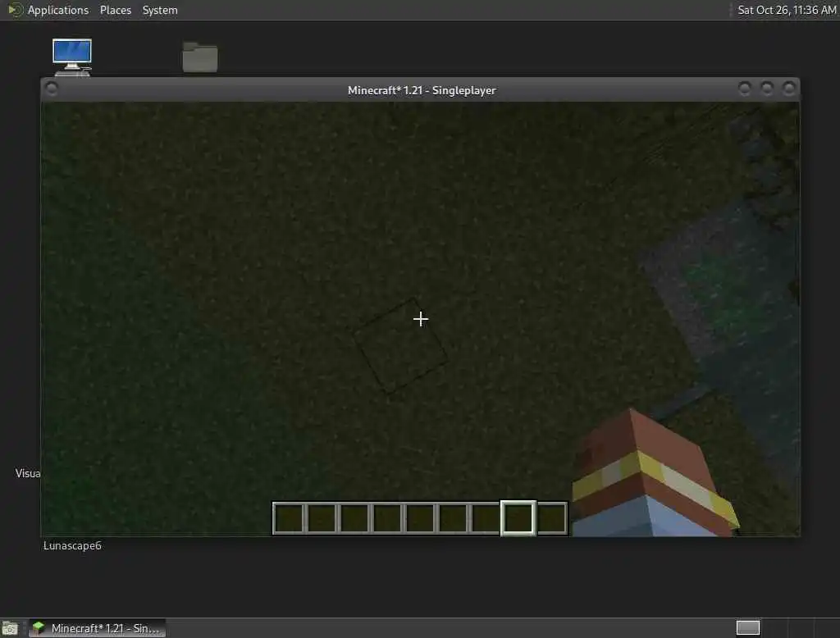The height and width of the screenshot is (638, 840).
Task: Maximize the Minecraft window
Action: pyautogui.click(x=767, y=89)
